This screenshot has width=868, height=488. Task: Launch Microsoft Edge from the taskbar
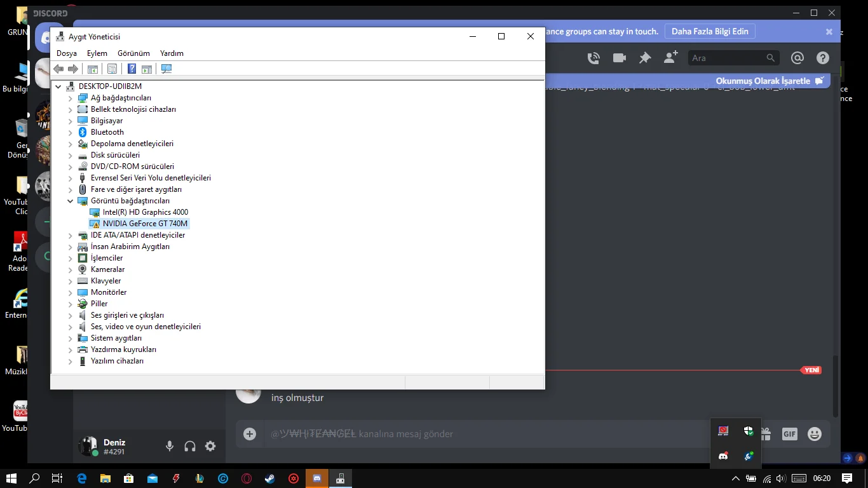pos(82,478)
